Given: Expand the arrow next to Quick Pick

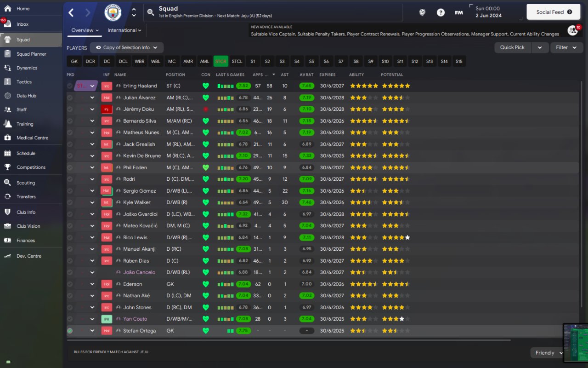Looking at the screenshot, I should coord(540,47).
